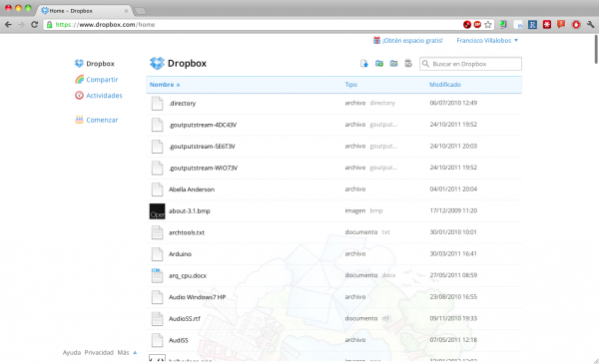Viewport: 599px width, 364px height.
Task: Open the about-3.1.bmp file name
Action: (190, 211)
